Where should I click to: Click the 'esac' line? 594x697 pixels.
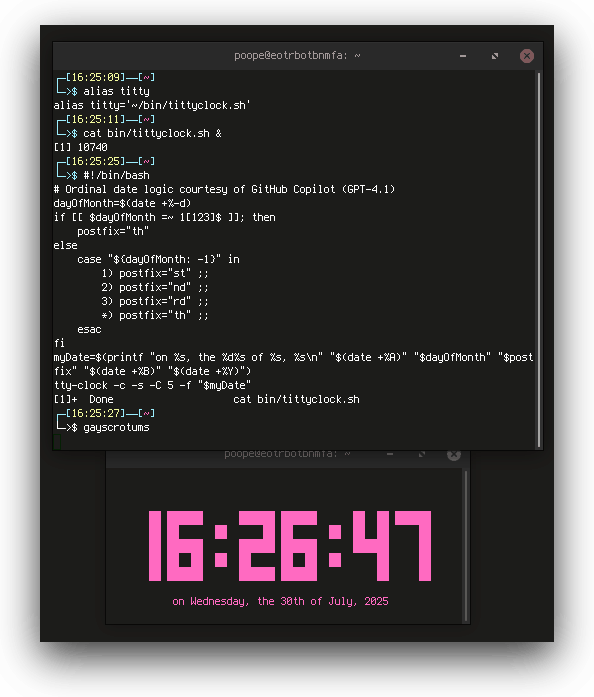click(x=89, y=329)
